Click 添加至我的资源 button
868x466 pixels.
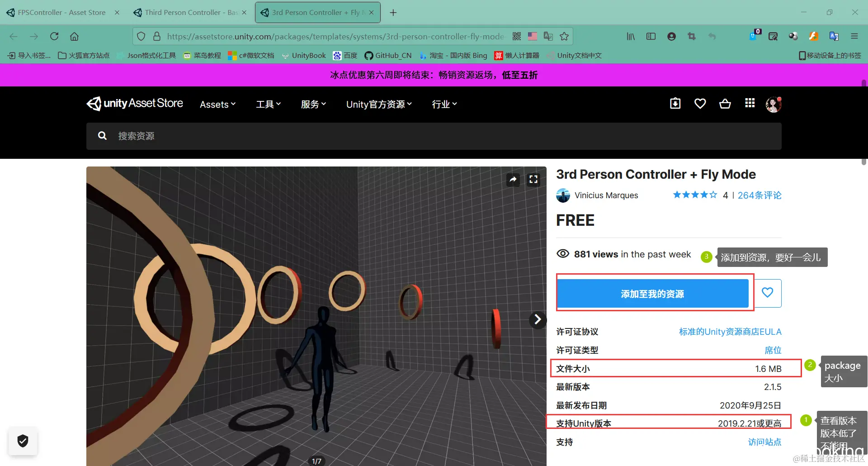click(652, 294)
